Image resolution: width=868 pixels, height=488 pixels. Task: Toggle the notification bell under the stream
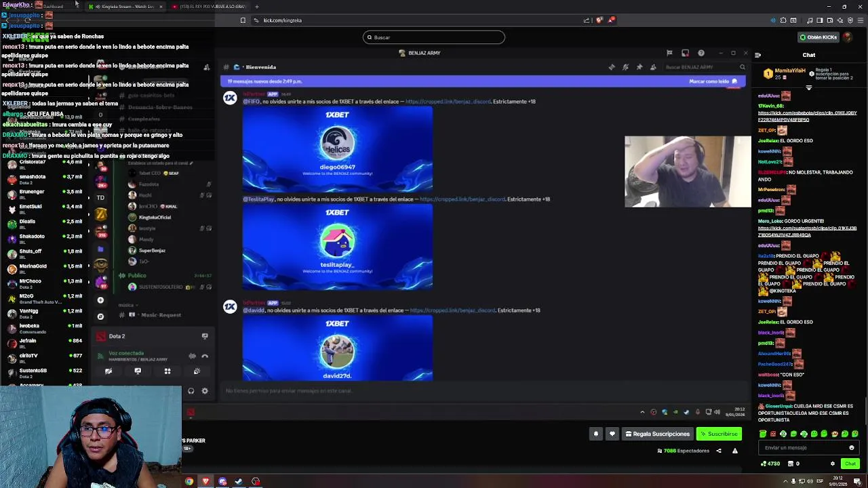[596, 434]
